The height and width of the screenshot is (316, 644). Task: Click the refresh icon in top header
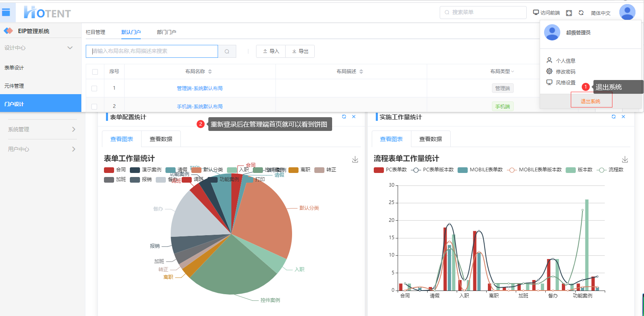point(581,13)
